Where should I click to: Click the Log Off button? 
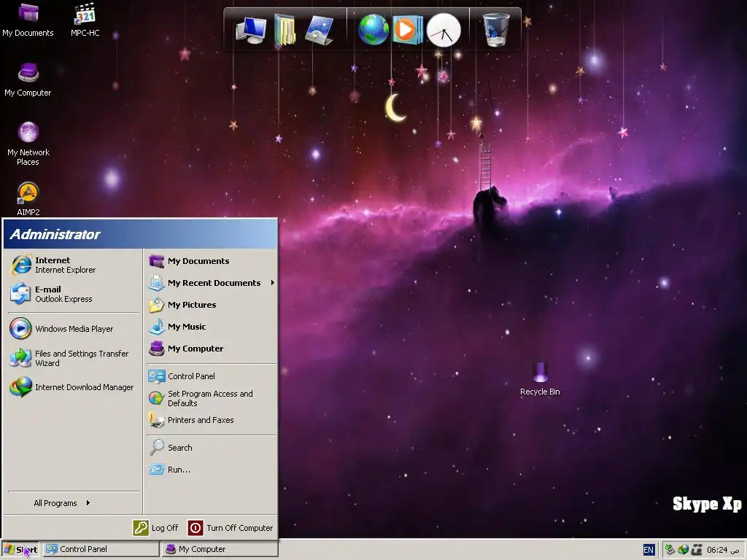point(155,528)
